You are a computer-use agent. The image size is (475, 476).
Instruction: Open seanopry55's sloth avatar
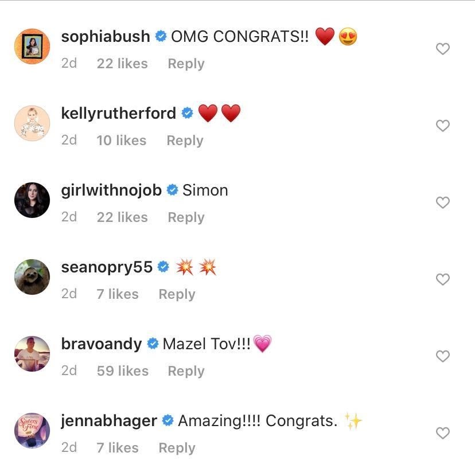(x=32, y=277)
